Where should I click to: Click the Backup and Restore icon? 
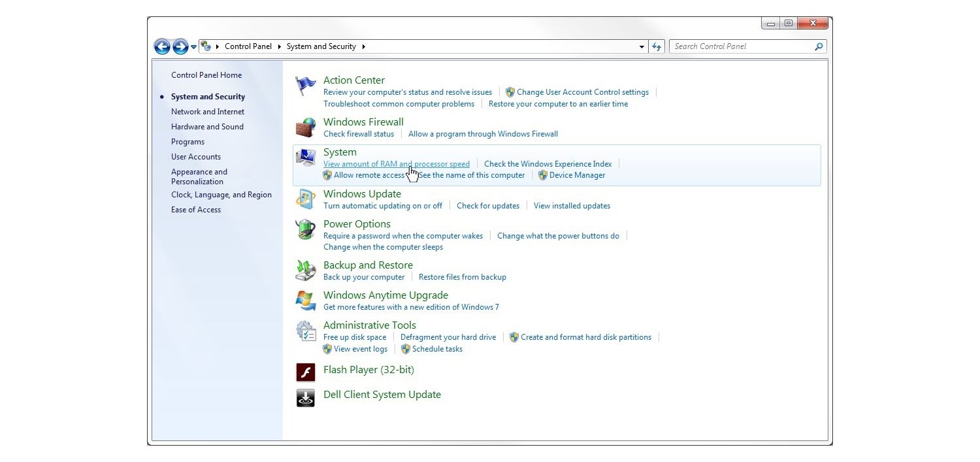click(x=305, y=270)
